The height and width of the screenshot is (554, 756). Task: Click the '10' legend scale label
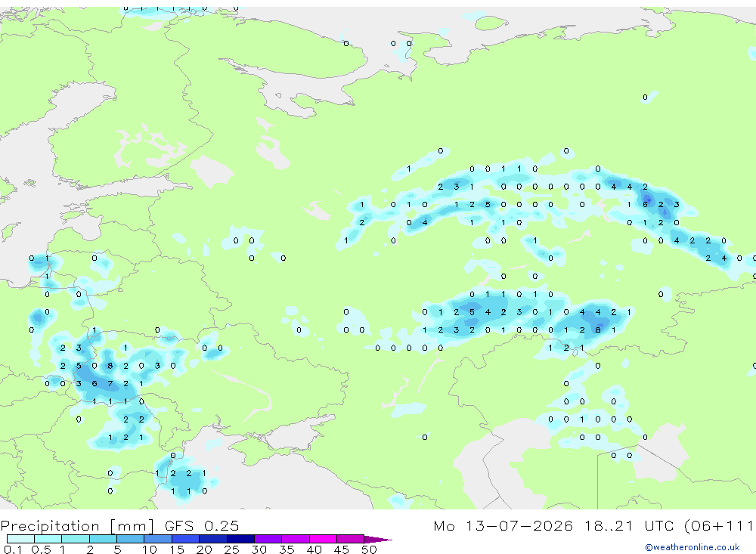click(x=150, y=549)
